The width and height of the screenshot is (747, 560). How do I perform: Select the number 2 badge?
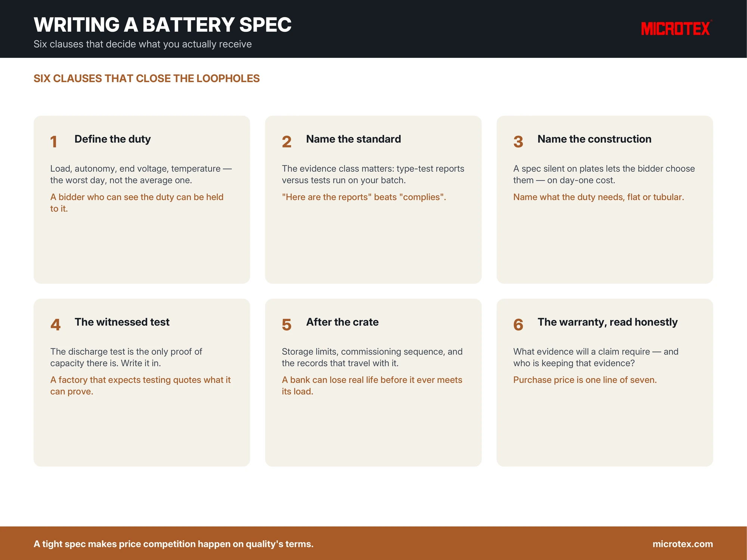[286, 142]
